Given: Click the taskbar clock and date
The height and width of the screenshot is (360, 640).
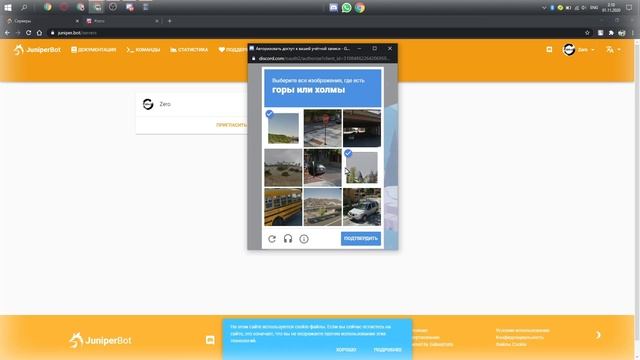Looking at the screenshot, I should (x=611, y=7).
